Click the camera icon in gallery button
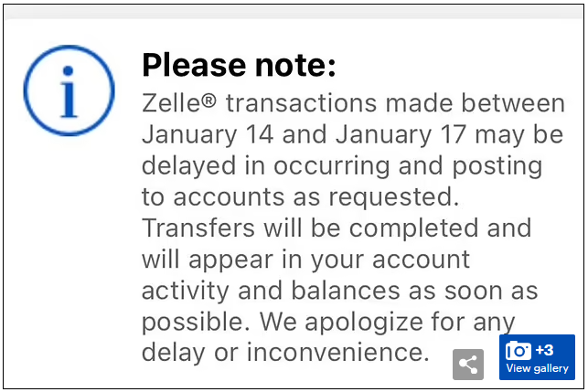 click(519, 350)
